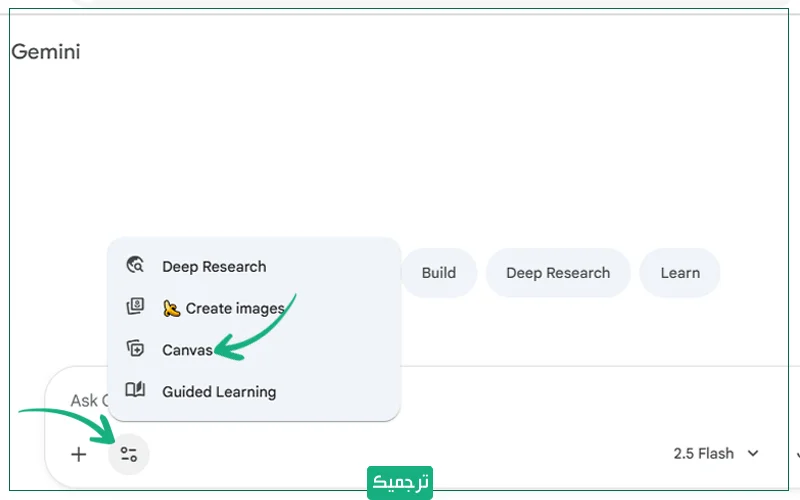The width and height of the screenshot is (800, 500).
Task: Click the cut-off arrow at far right edge
Action: point(796,454)
